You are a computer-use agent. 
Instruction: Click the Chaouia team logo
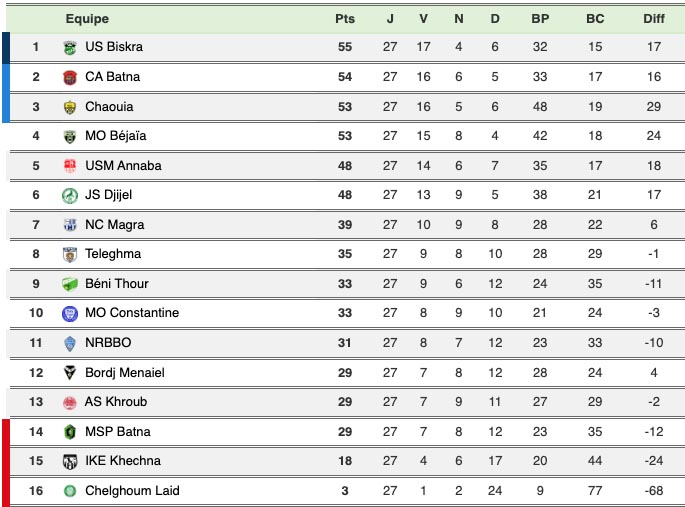point(69,107)
